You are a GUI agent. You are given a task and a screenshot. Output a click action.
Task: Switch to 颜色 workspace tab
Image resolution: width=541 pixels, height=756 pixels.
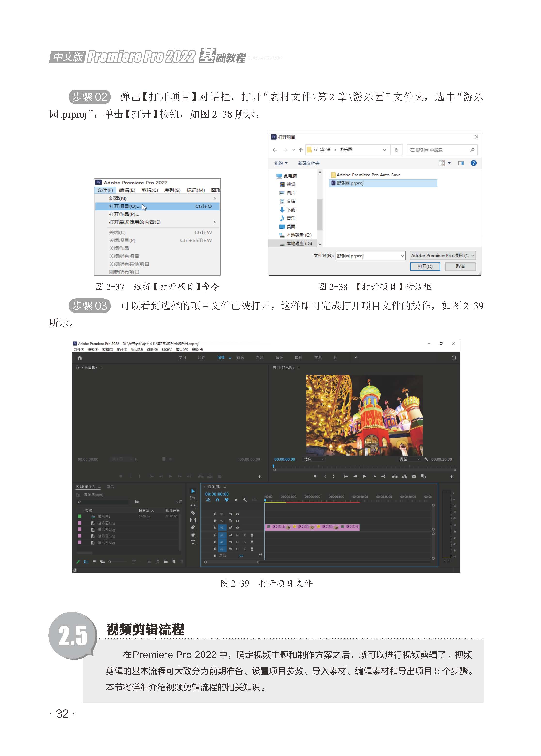click(240, 358)
